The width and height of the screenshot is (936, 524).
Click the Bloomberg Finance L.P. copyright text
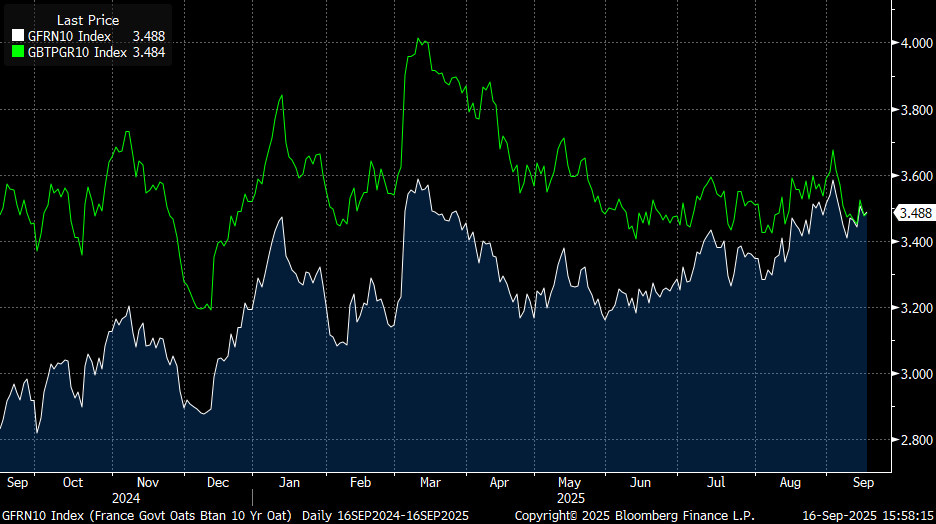tap(634, 514)
